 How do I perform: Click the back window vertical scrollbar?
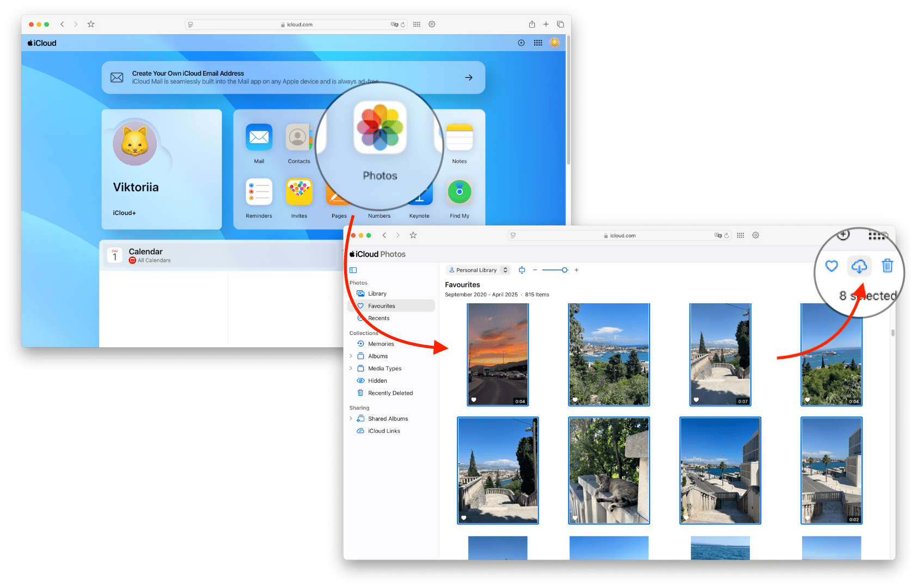tap(568, 101)
